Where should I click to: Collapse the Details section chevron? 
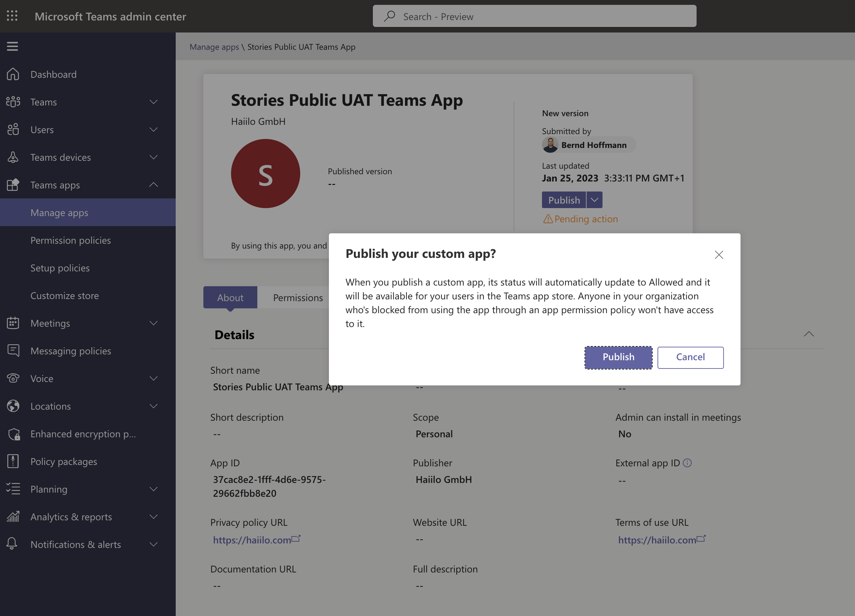coord(809,334)
